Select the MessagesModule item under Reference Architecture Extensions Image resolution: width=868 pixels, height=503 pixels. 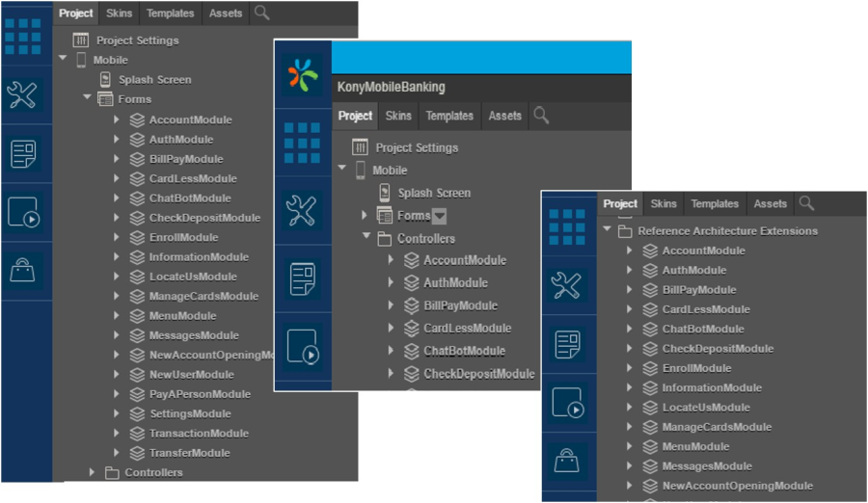[x=709, y=466]
